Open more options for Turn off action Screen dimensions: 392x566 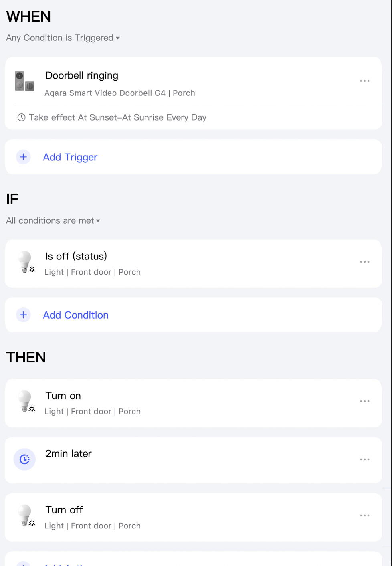[364, 515]
